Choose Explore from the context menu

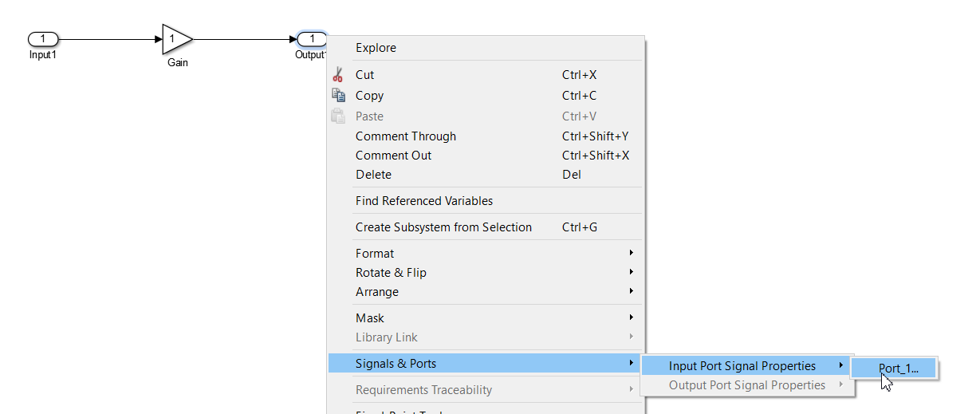coord(376,48)
